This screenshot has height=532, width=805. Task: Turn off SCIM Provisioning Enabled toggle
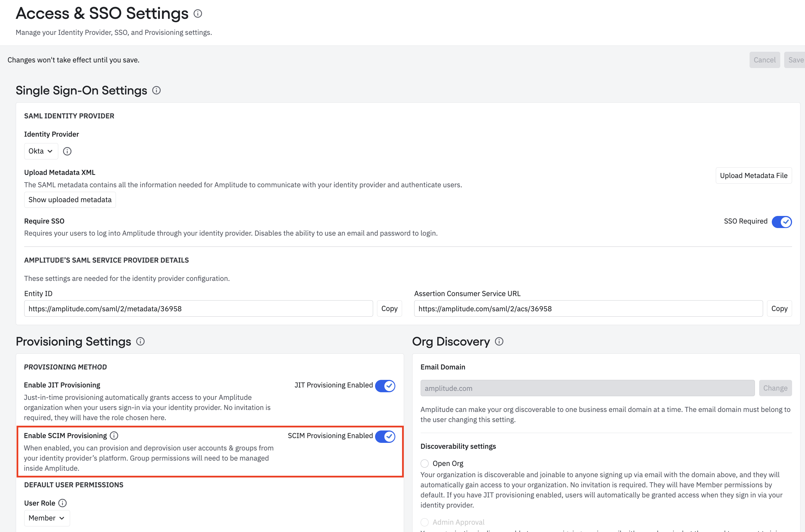(385, 436)
